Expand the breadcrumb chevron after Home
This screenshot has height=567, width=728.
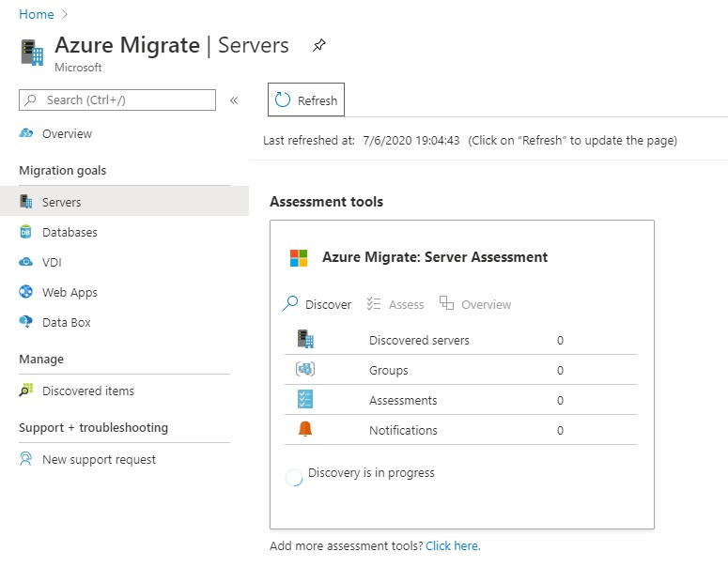coord(65,14)
